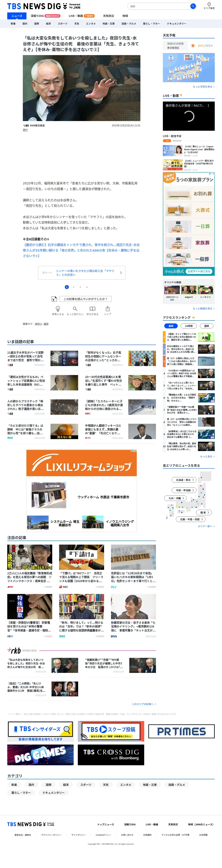
Task: Expand 近畿・中国・四国 area news
Action: [x=191, y=519]
